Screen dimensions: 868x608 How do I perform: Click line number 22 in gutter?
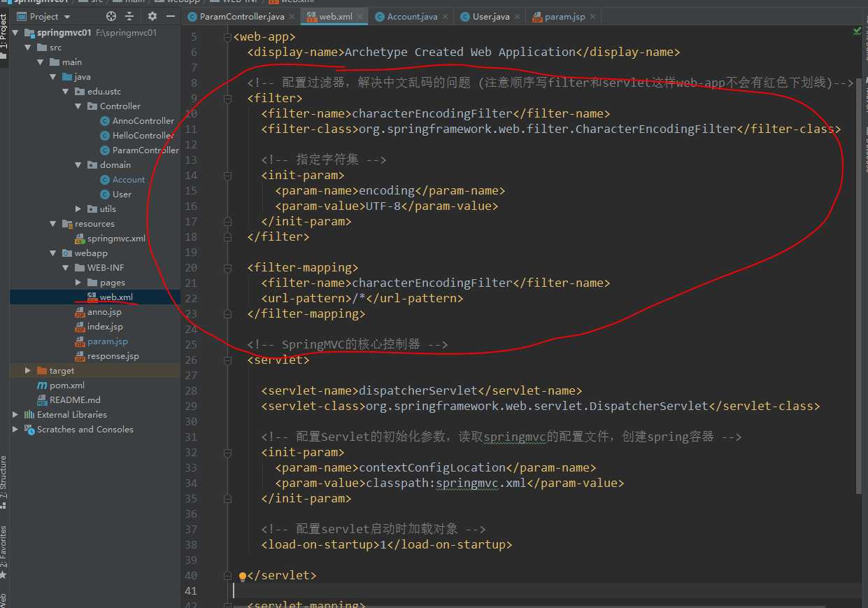coord(191,299)
